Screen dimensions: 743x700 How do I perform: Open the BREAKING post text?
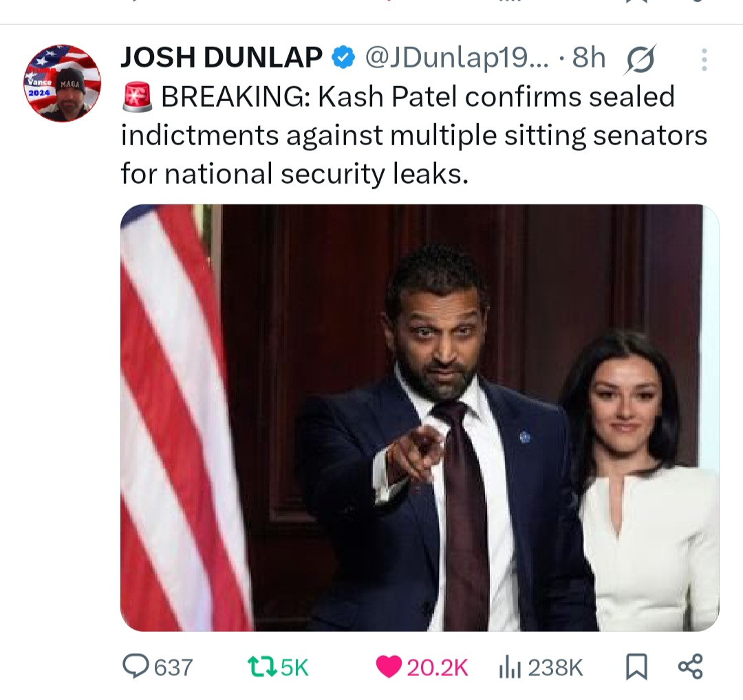pos(413,136)
